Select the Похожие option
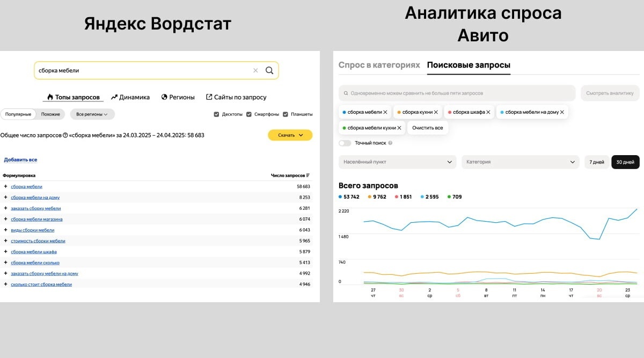 point(50,114)
